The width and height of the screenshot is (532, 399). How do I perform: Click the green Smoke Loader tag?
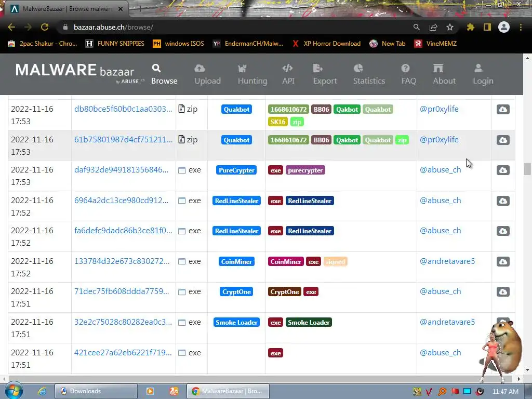click(309, 322)
